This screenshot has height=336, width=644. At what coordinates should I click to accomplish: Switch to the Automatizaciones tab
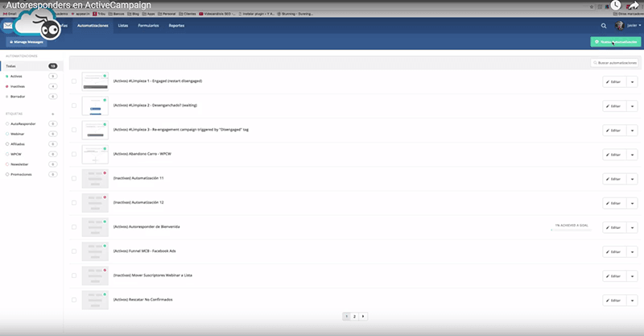(93, 26)
